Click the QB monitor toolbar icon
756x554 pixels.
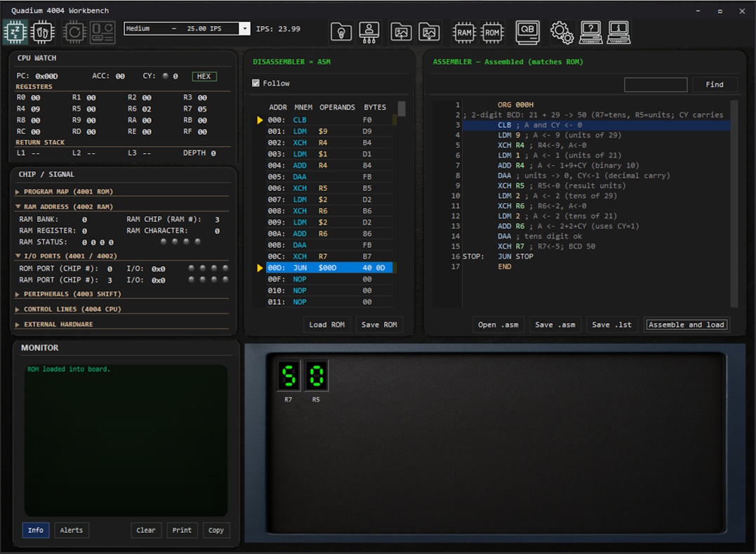(528, 32)
